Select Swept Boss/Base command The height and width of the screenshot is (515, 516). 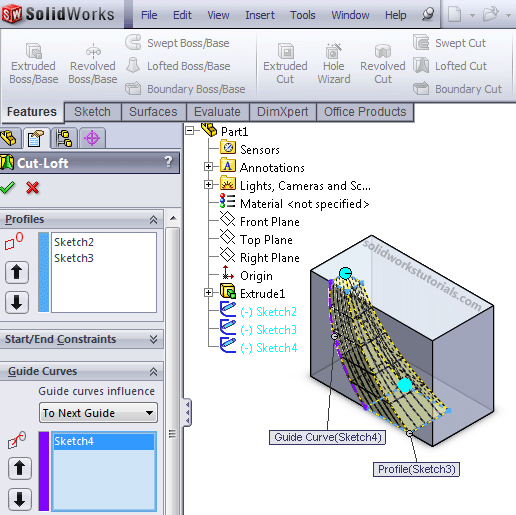177,43
